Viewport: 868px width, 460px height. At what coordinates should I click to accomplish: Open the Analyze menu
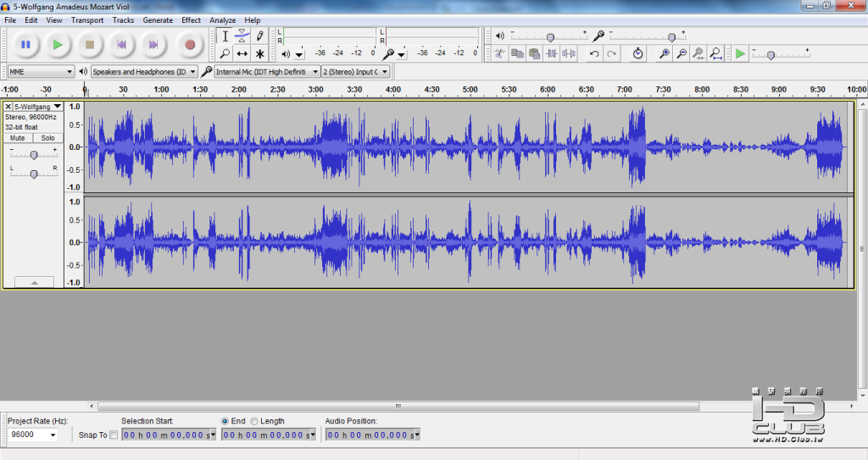[x=223, y=20]
